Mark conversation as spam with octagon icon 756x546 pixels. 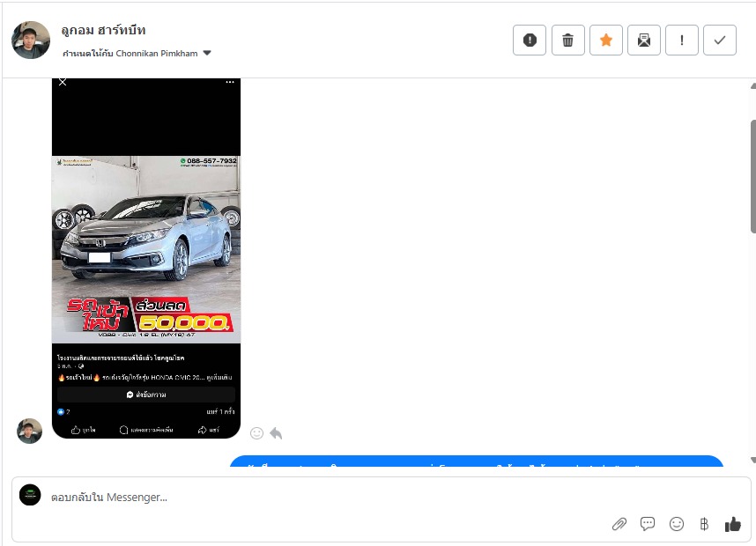point(530,40)
